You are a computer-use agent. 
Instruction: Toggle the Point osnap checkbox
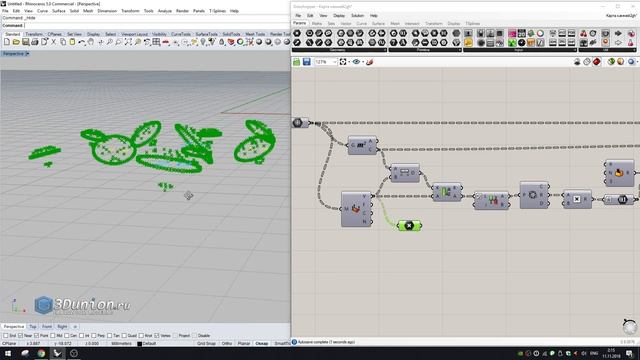point(36,336)
